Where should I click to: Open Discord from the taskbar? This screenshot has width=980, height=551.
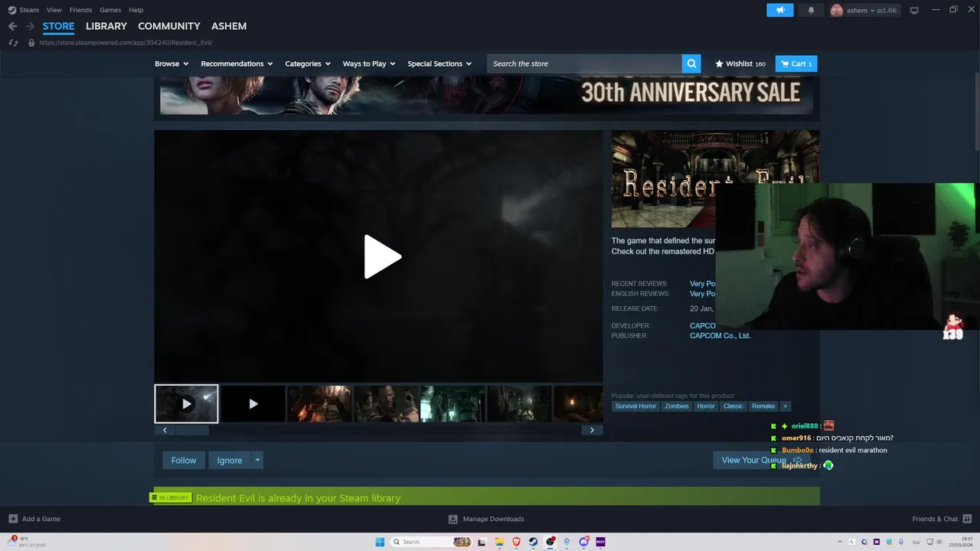(583, 542)
